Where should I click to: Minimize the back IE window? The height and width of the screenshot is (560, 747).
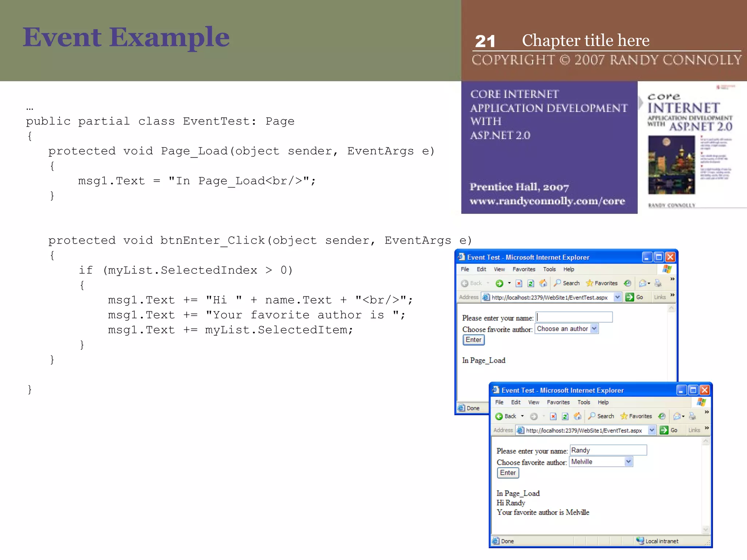[647, 257]
